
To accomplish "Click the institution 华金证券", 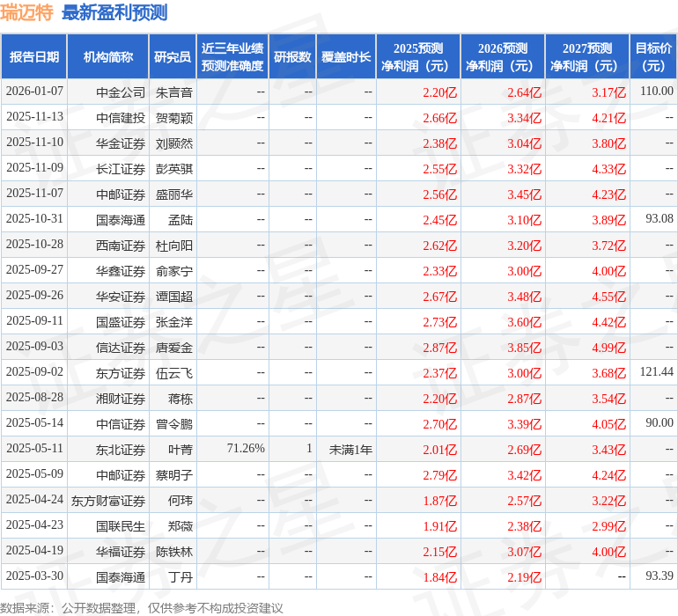I will click(x=121, y=143).
